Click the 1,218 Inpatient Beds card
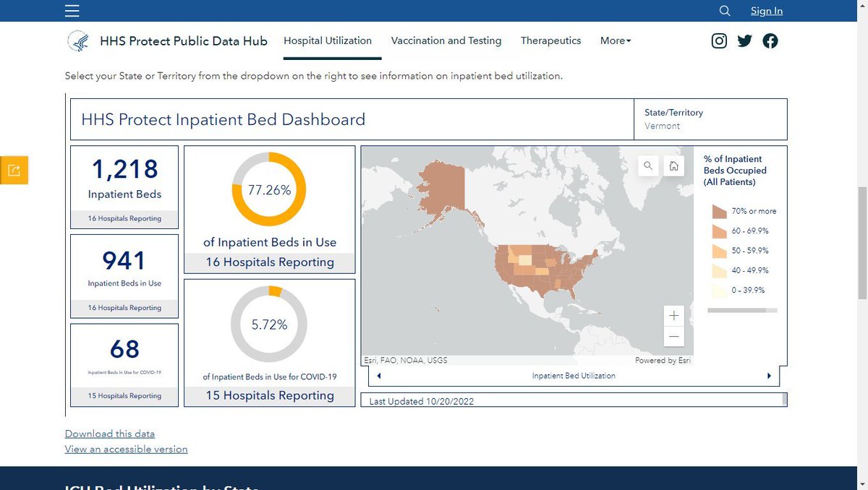 click(x=124, y=186)
